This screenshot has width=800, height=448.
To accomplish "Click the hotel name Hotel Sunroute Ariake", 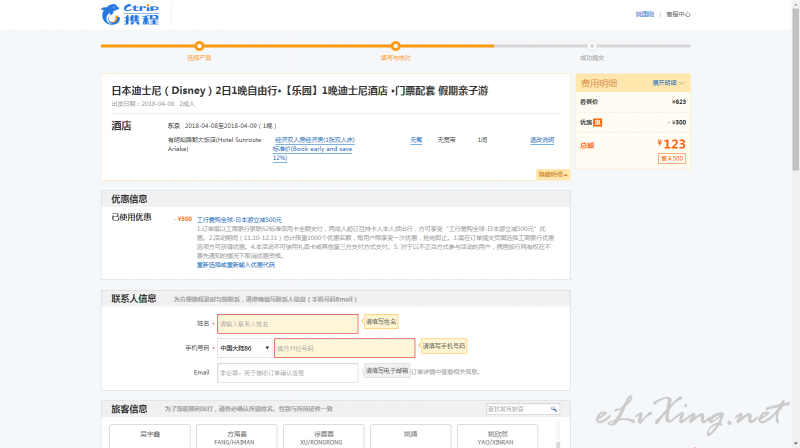I will pyautogui.click(x=214, y=144).
